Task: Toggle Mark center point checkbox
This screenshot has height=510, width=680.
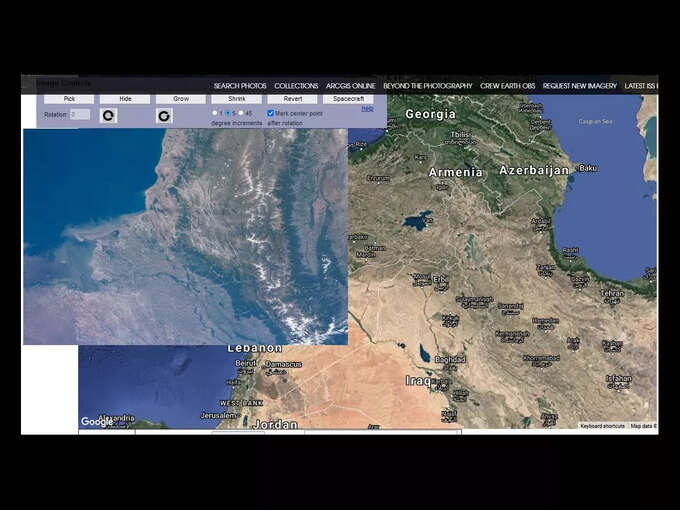Action: point(270,113)
